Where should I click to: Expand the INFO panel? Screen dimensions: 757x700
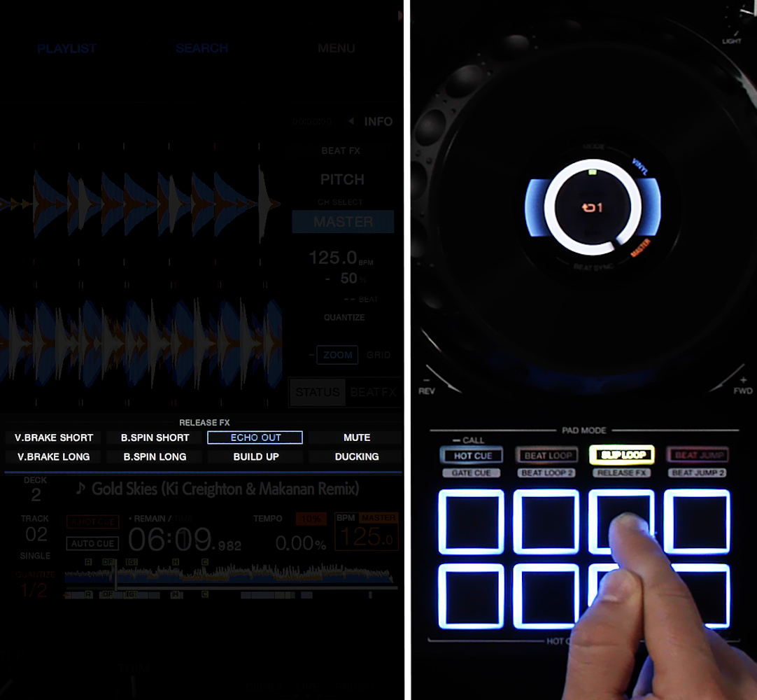coord(378,122)
